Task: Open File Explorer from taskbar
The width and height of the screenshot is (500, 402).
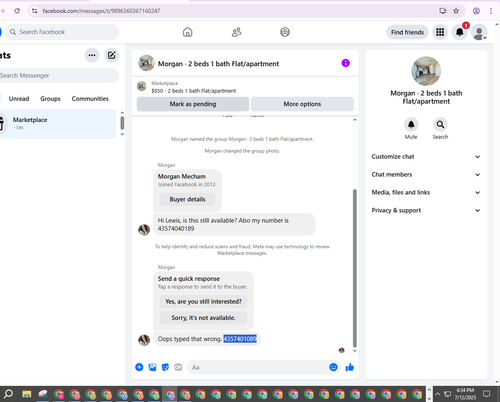Action: tap(27, 394)
